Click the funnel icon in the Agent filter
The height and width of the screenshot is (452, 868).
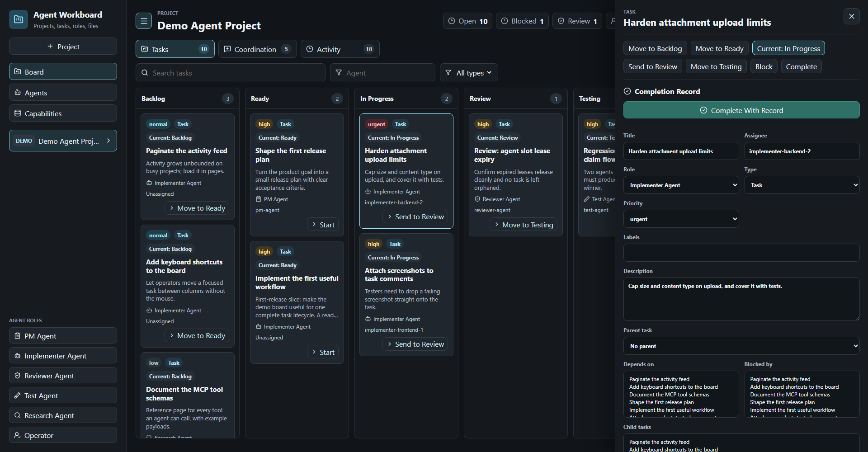click(339, 72)
